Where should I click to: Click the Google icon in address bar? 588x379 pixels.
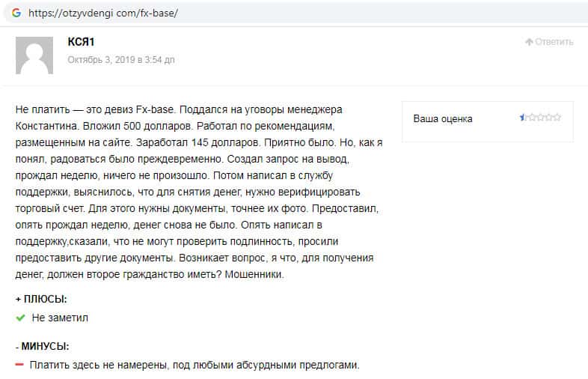(16, 13)
